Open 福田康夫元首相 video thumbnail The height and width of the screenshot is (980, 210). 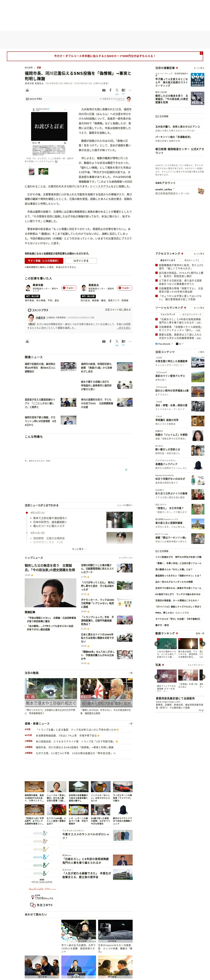coord(106,693)
